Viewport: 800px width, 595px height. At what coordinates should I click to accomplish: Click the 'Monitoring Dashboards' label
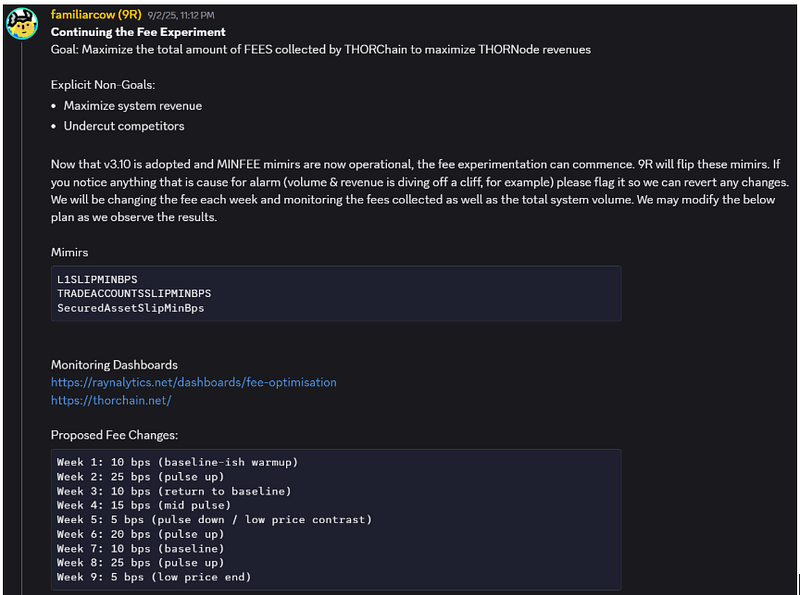[114, 365]
